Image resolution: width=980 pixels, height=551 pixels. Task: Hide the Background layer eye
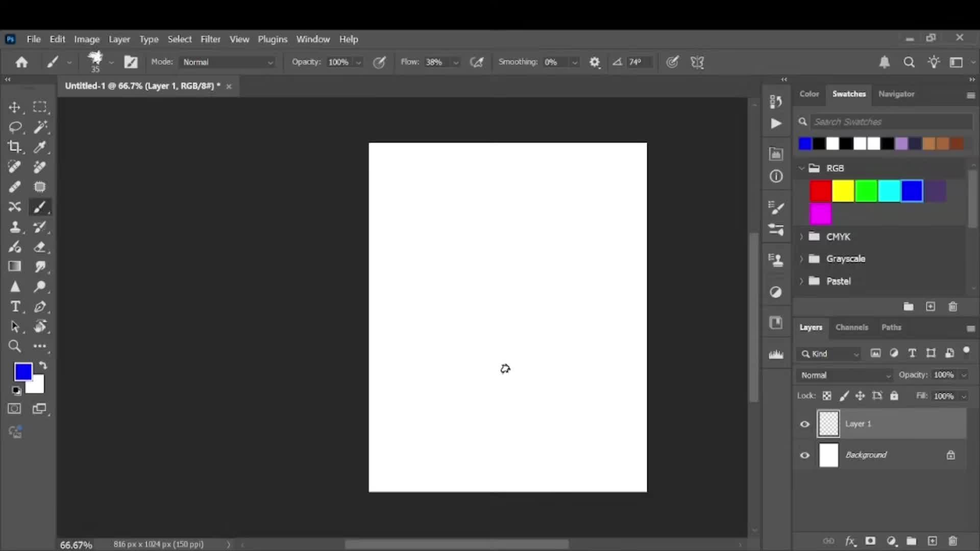(805, 455)
